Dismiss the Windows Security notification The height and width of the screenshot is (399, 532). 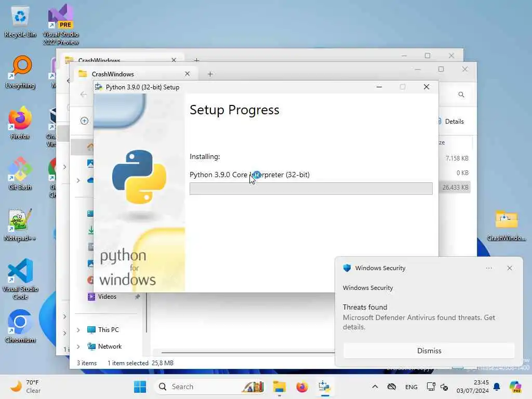429,351
